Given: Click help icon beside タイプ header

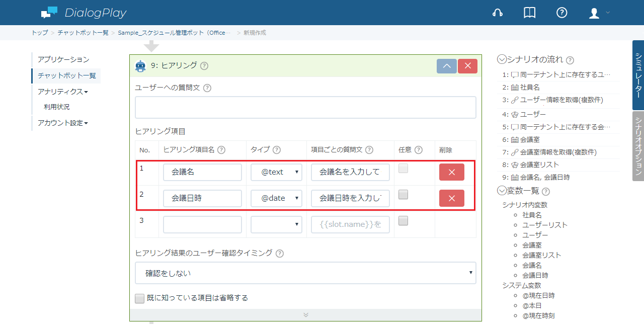Looking at the screenshot, I should click(x=276, y=150).
